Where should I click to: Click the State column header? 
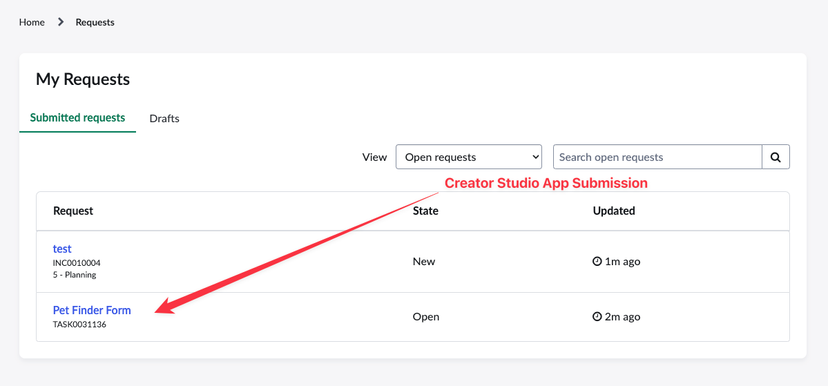tap(426, 211)
